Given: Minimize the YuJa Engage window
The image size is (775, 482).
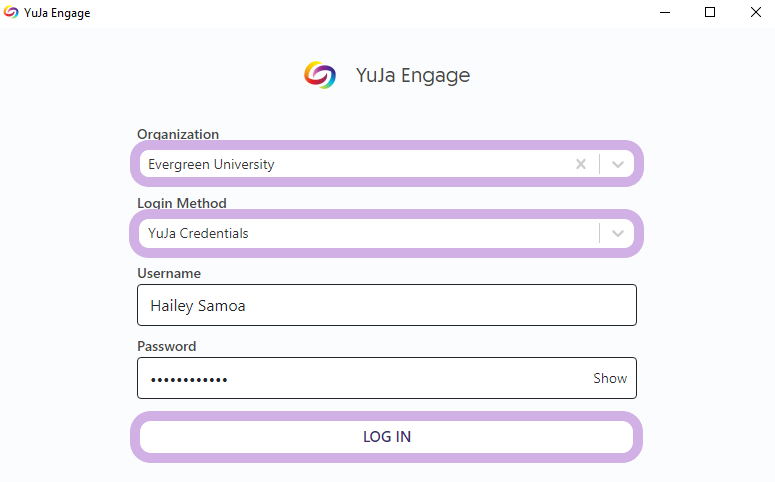Looking at the screenshot, I should point(664,13).
